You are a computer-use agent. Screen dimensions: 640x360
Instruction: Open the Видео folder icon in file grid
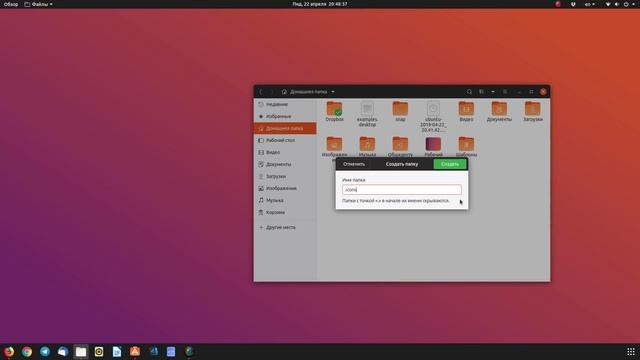[x=466, y=109]
